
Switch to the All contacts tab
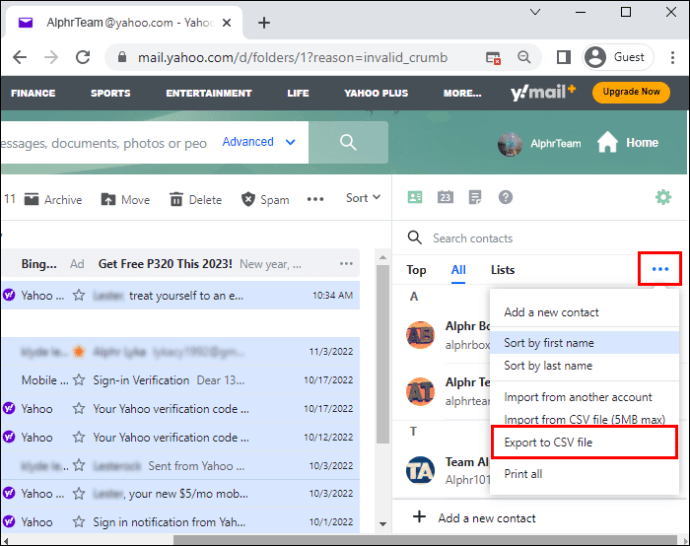click(x=458, y=270)
